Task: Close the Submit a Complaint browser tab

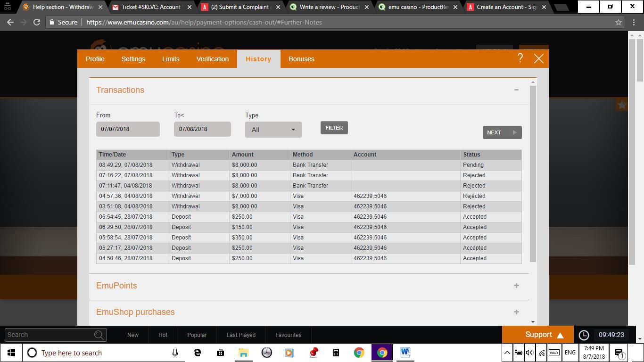Action: click(278, 7)
